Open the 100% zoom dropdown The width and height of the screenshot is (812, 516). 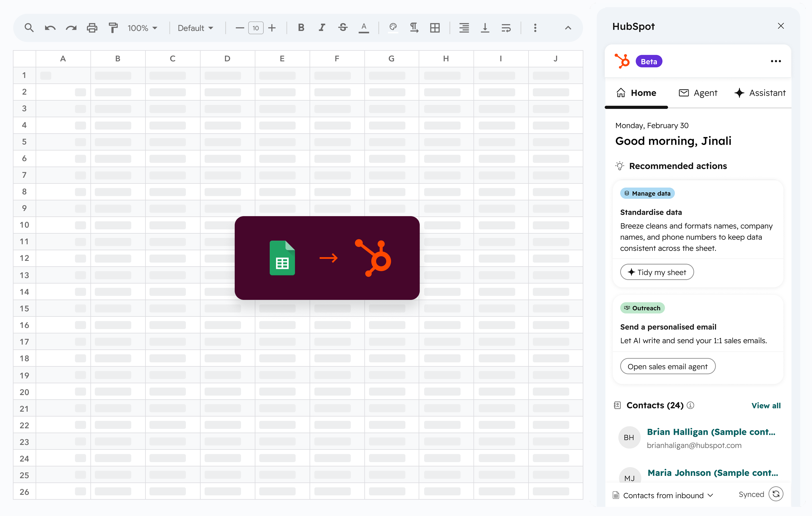click(142, 28)
